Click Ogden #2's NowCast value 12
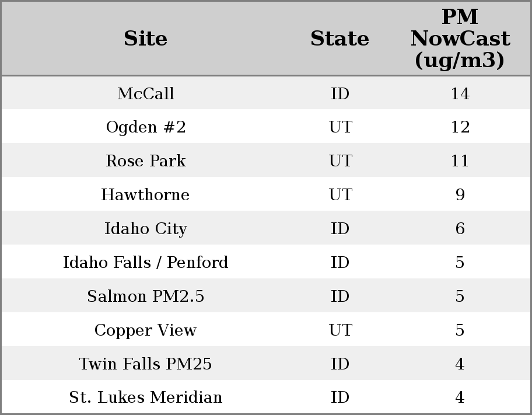This screenshot has width=532, height=415. click(x=460, y=127)
